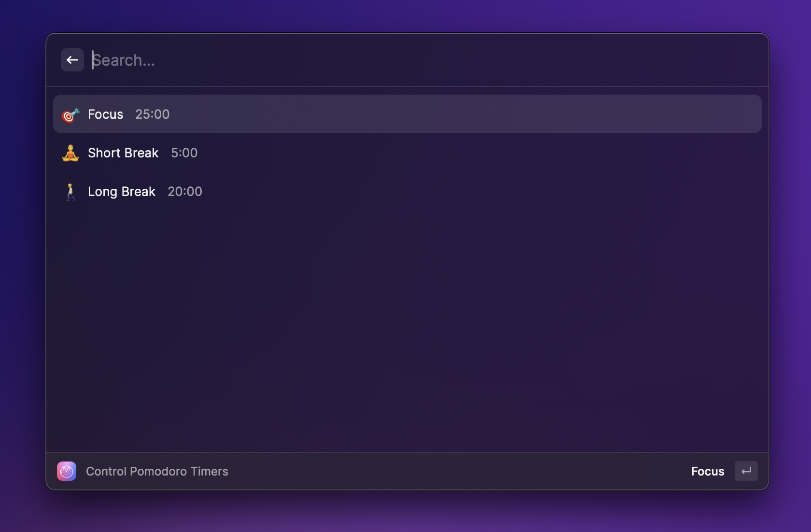Click empty list area below Long Break

point(407,328)
